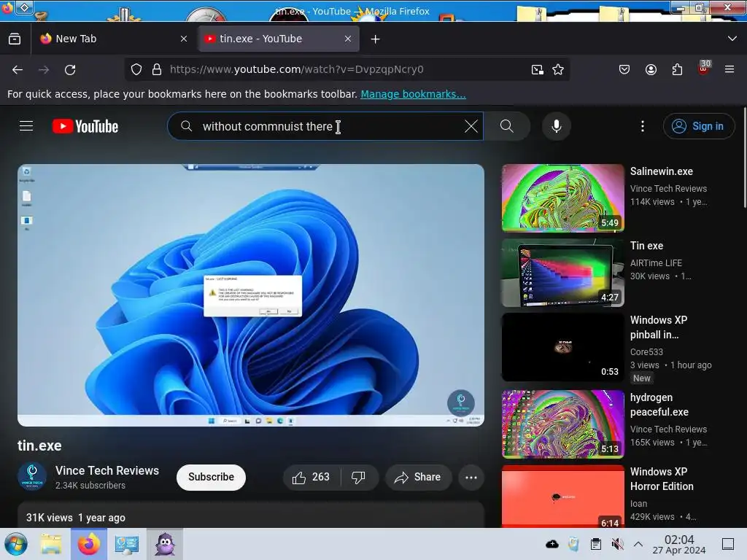Expand the description showing 31K views

pyautogui.click(x=251, y=516)
